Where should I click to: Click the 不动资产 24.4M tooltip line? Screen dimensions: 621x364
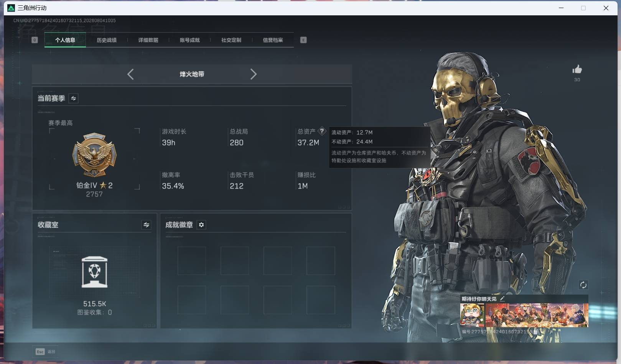click(352, 142)
